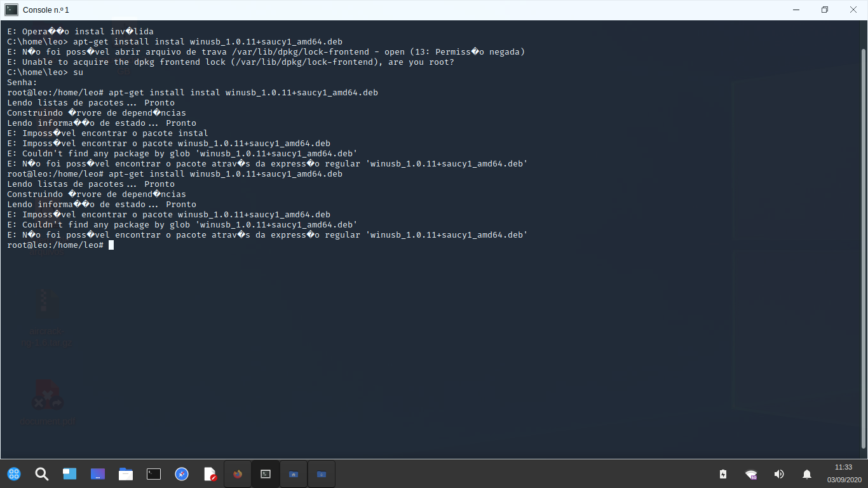Image resolution: width=868 pixels, height=488 pixels.
Task: Open the compass web browser icon
Action: point(182,474)
